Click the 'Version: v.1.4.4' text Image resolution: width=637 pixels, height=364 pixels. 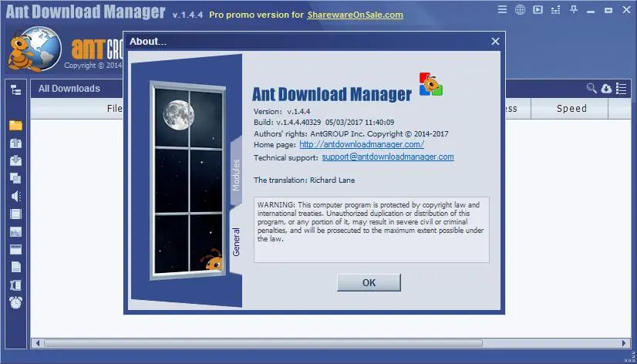[282, 111]
